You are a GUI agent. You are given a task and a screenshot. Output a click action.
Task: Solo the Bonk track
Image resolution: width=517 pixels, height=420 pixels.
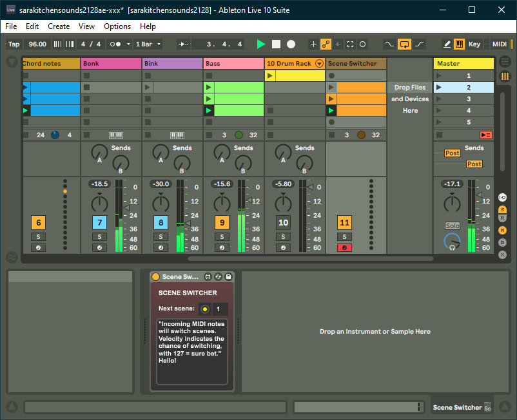click(x=99, y=237)
